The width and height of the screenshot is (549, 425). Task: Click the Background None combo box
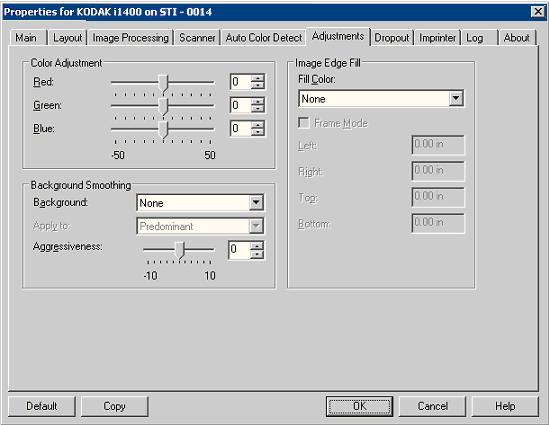point(200,203)
